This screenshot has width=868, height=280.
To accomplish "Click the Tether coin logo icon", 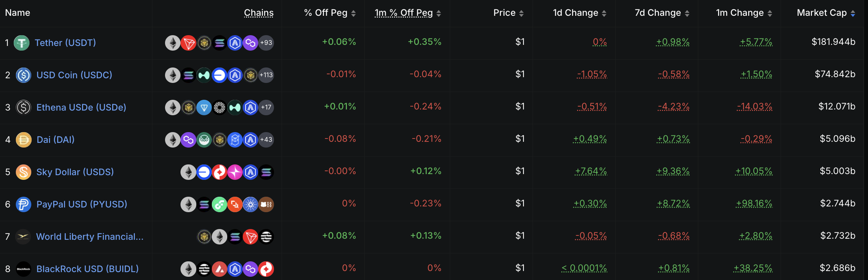I will point(22,43).
